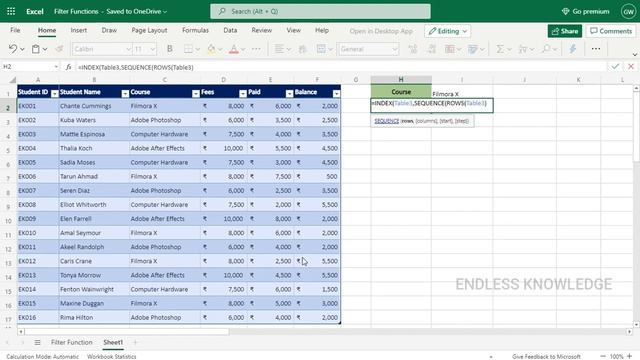
Task: Click the Undo icon
Action: click(x=13, y=49)
